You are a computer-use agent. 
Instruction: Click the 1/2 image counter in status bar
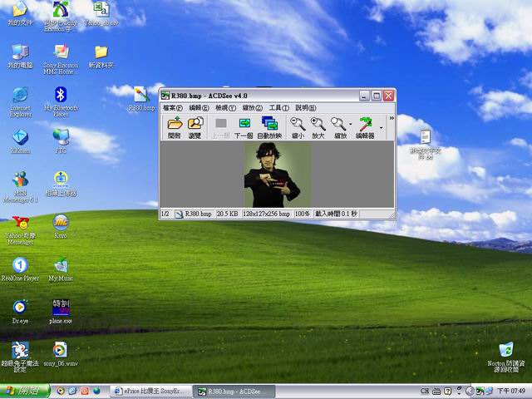[x=165, y=214]
